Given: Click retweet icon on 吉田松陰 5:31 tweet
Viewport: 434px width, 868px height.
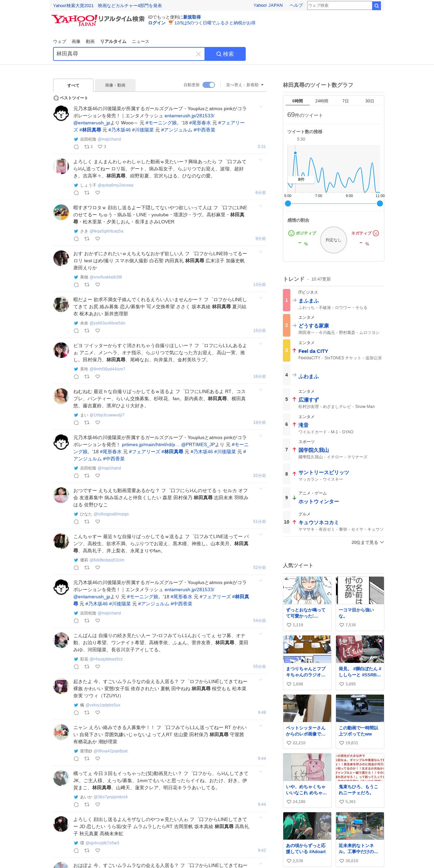Looking at the screenshot, I should [x=87, y=147].
